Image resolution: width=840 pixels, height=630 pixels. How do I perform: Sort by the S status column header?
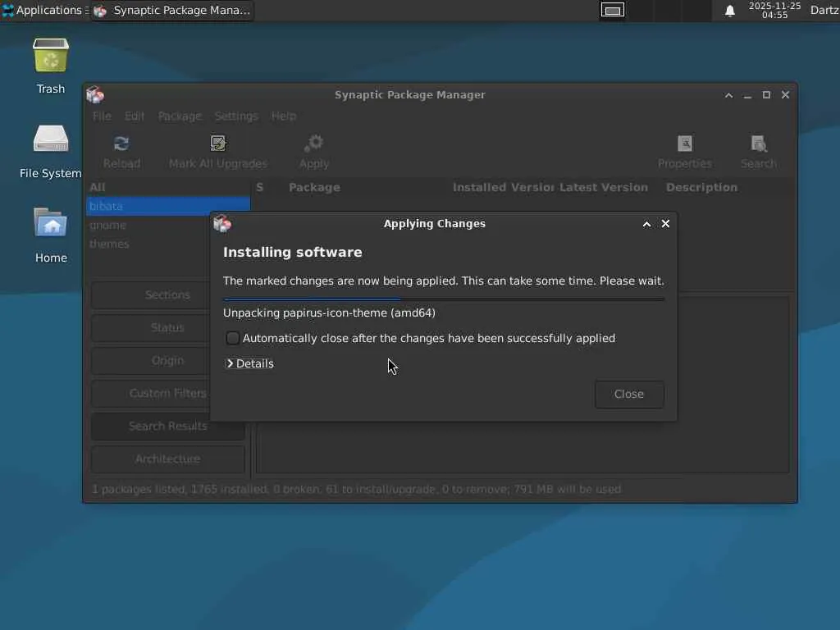tap(260, 188)
